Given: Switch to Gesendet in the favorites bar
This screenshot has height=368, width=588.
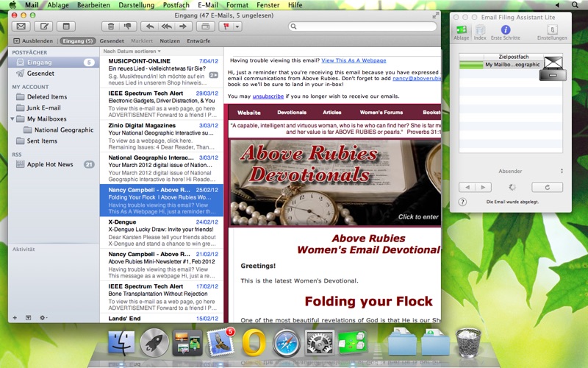Looking at the screenshot, I should tap(112, 41).
